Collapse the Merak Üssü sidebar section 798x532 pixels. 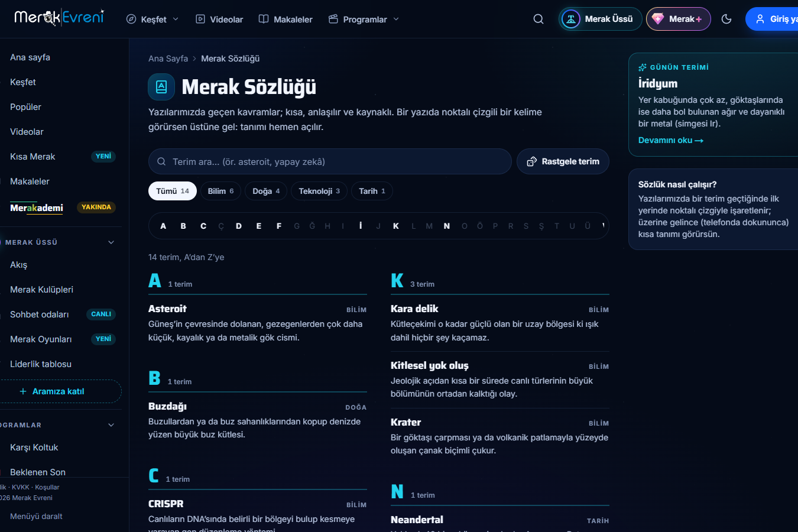coord(111,242)
